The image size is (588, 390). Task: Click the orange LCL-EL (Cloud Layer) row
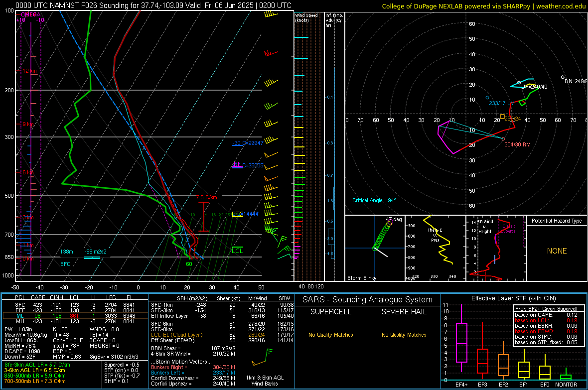(222, 335)
